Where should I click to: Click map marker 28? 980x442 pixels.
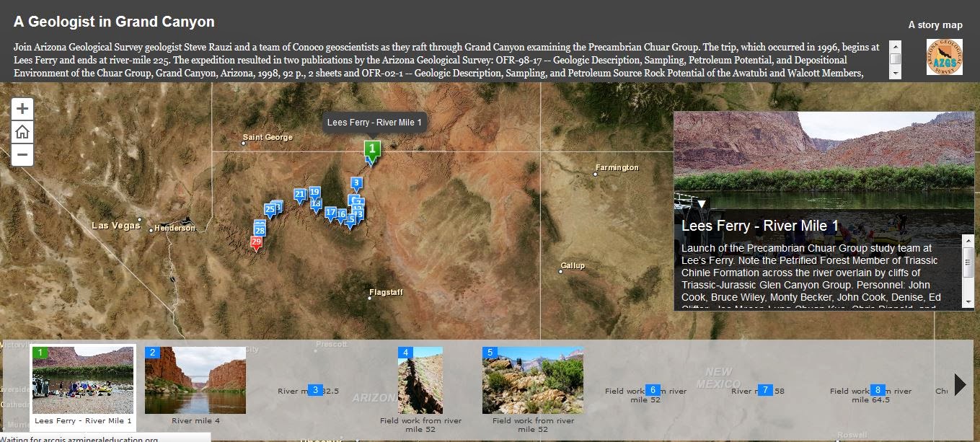(x=259, y=229)
